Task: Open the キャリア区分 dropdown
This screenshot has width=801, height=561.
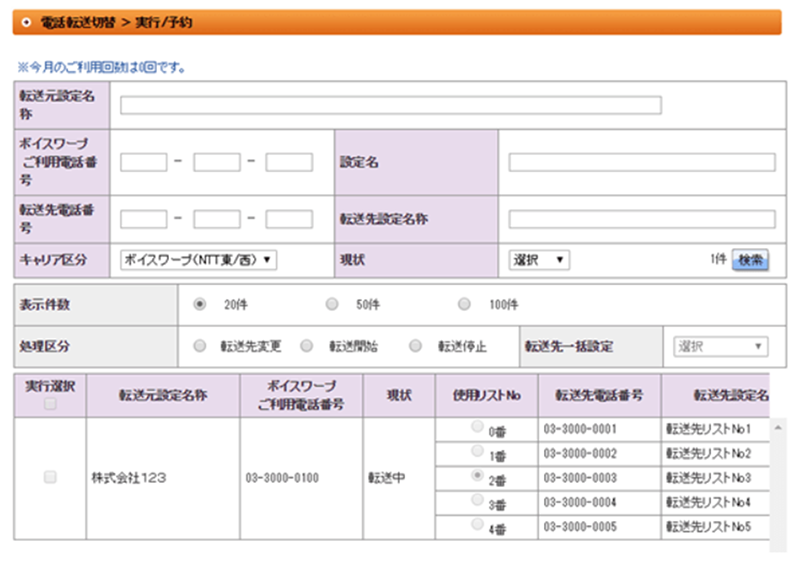Action: tap(199, 260)
